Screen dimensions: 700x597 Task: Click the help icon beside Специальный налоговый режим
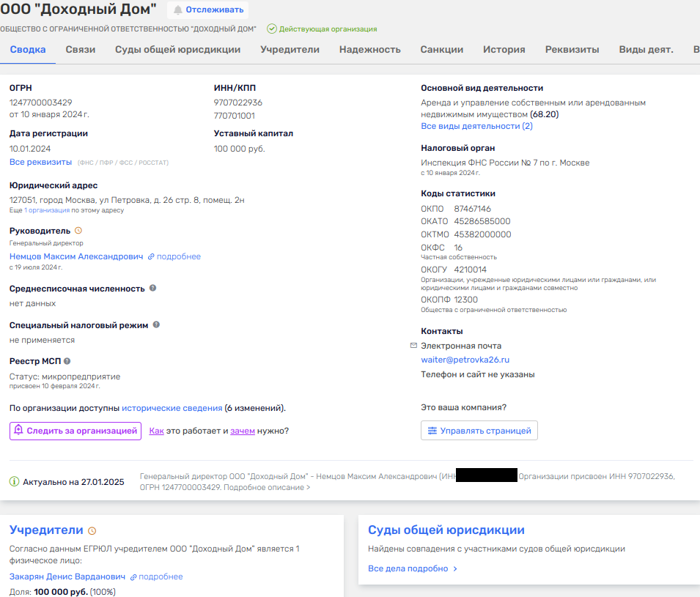tap(156, 325)
